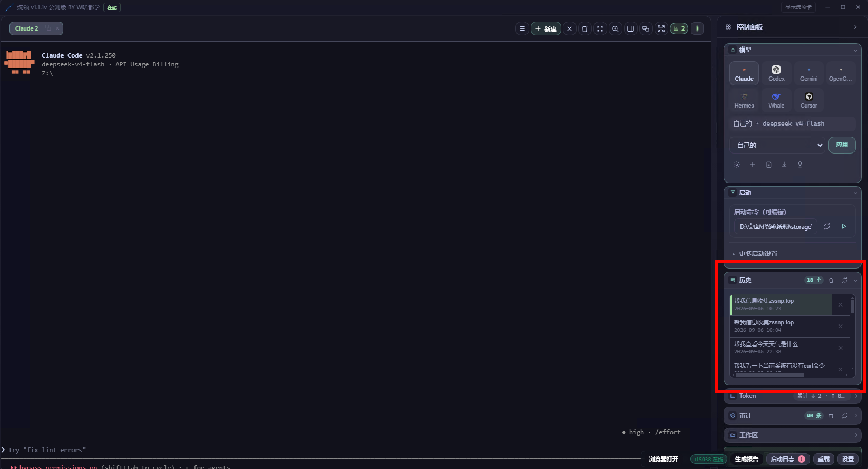Image resolution: width=868 pixels, height=469 pixels.
Task: Select the Whale model icon
Action: coord(776,100)
